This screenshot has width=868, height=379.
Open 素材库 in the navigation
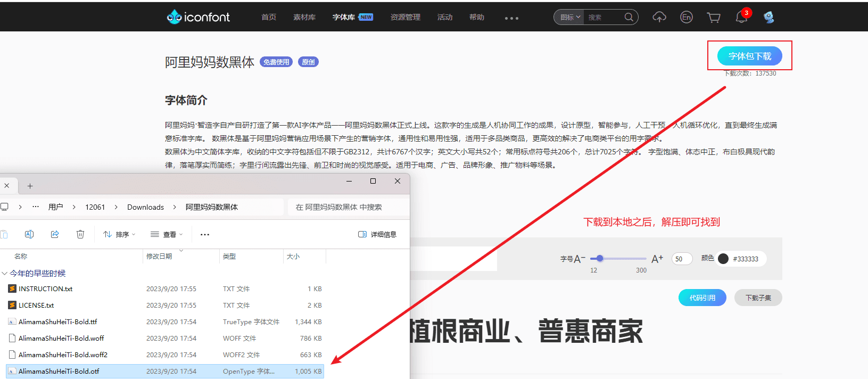(x=304, y=17)
